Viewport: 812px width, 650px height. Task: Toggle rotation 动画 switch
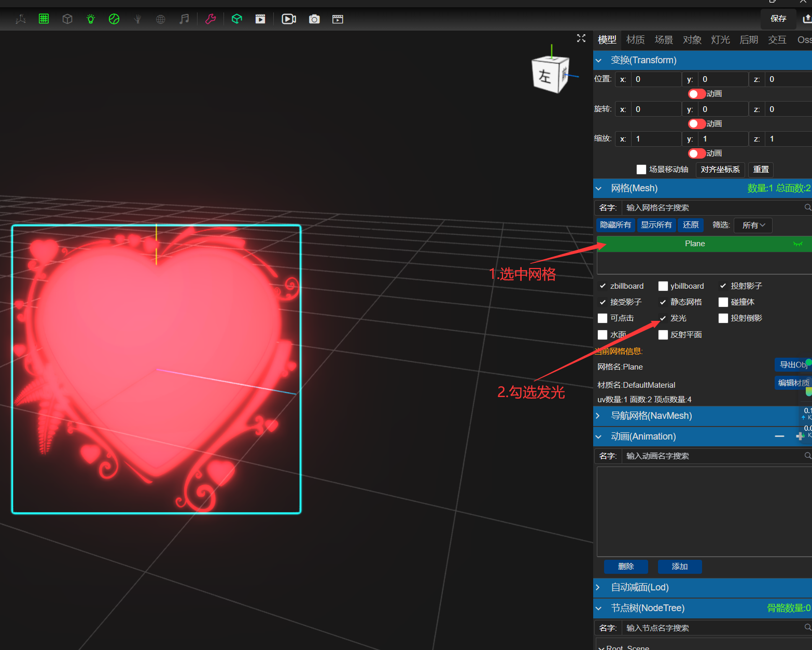696,124
